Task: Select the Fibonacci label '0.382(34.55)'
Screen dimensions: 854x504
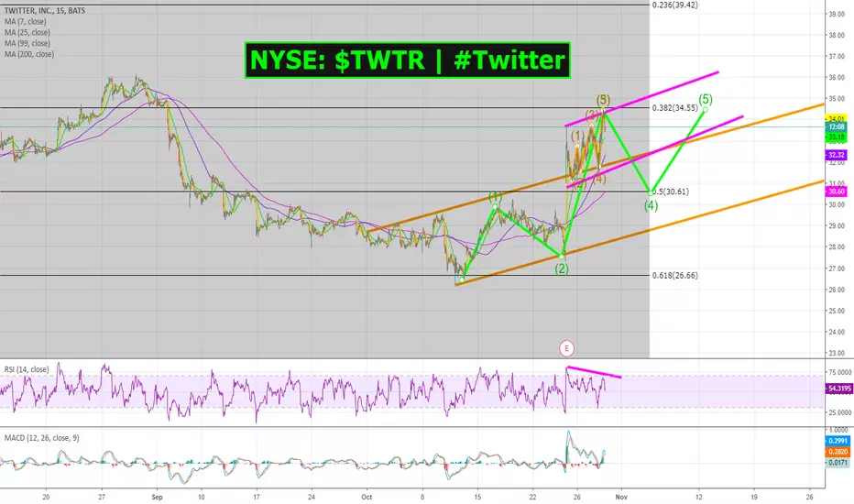Action: (x=674, y=108)
